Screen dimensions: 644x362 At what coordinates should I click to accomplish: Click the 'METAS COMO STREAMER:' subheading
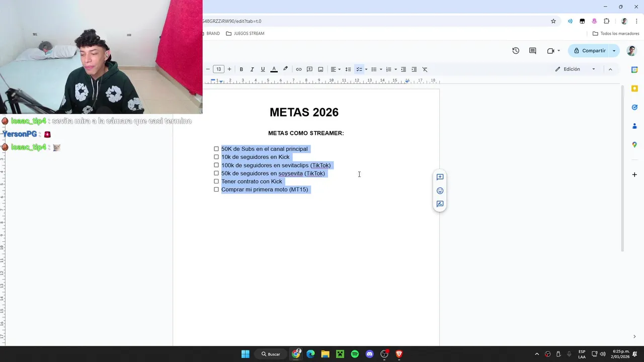[x=306, y=133]
